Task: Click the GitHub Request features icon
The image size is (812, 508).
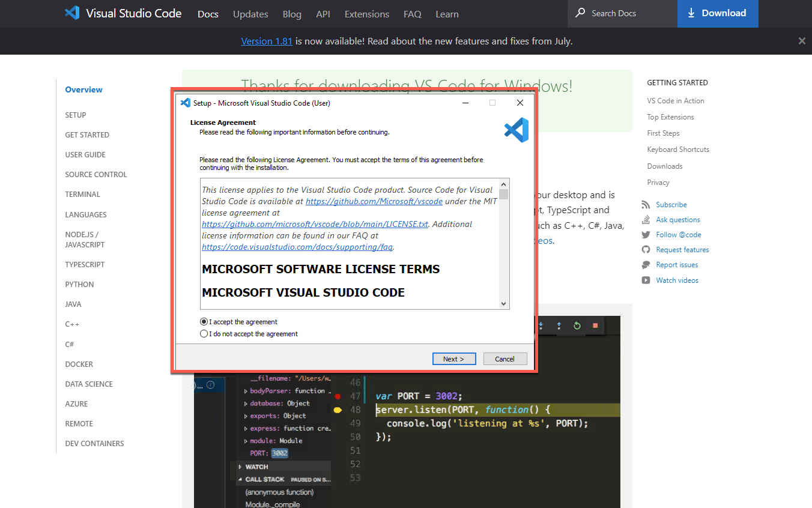Action: (x=646, y=250)
